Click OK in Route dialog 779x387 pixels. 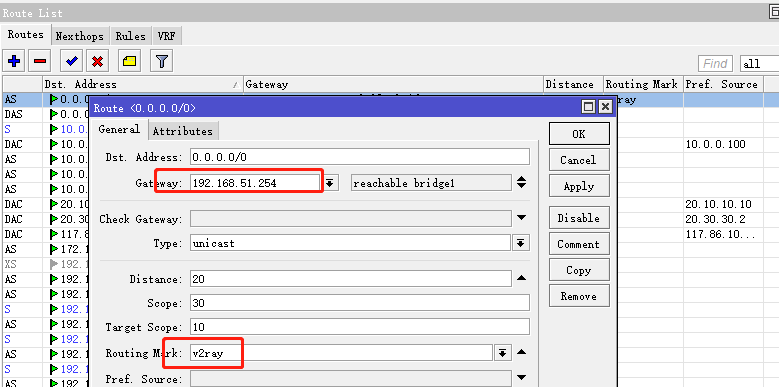[579, 134]
